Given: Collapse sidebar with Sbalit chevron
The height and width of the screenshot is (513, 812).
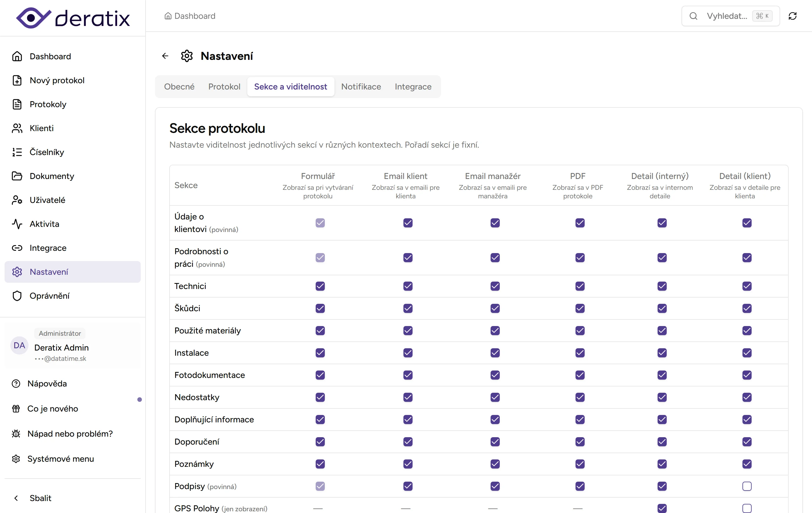Looking at the screenshot, I should [x=16, y=498].
